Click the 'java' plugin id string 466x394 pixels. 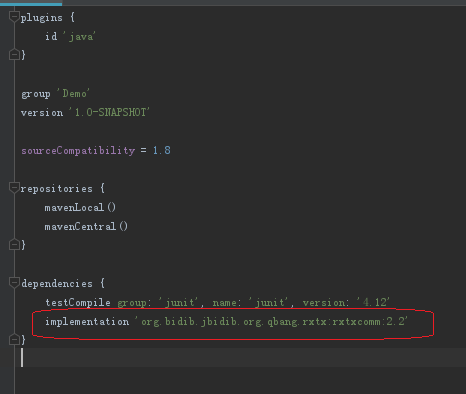tap(79, 36)
